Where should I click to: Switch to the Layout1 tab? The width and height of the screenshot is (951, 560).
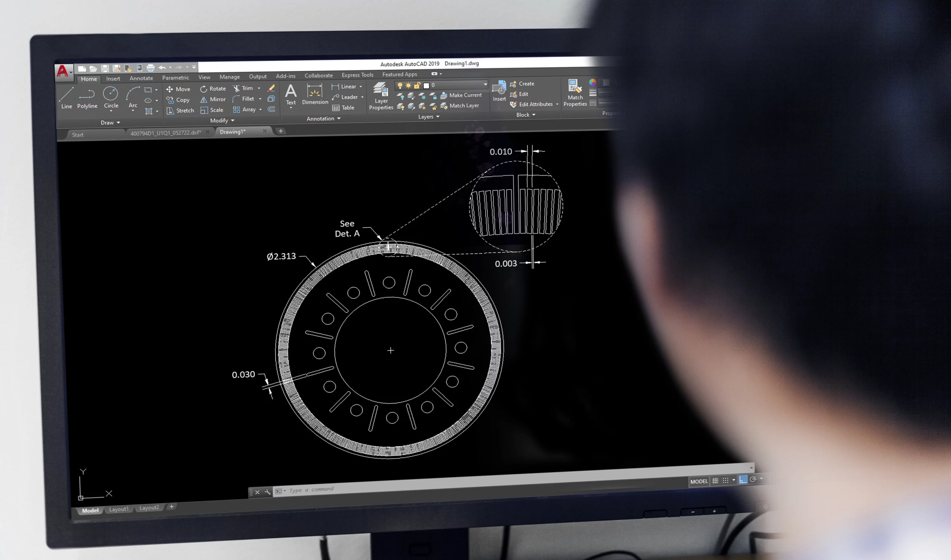tap(119, 509)
